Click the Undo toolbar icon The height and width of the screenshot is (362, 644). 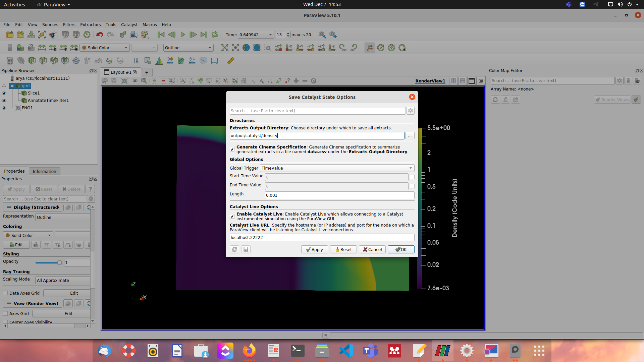99,35
